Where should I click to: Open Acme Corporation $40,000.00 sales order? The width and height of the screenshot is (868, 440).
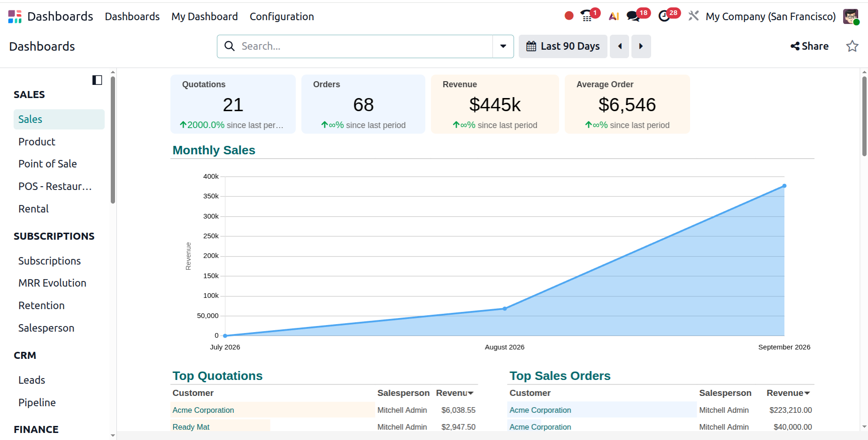click(540, 427)
